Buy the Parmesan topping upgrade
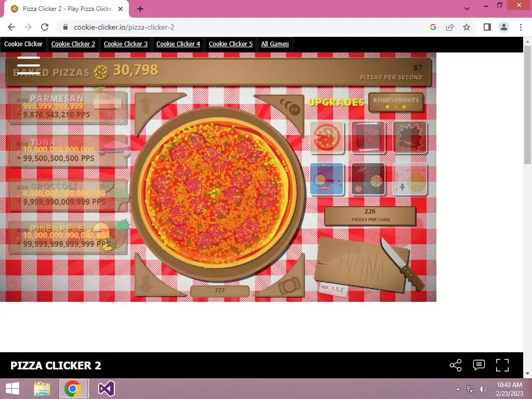 [x=68, y=108]
